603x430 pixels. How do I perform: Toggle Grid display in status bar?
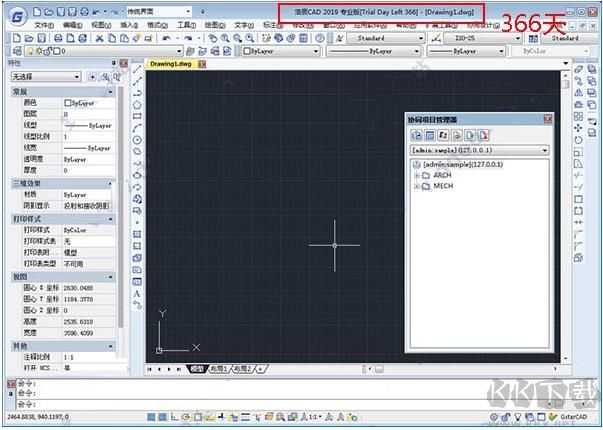click(x=163, y=417)
